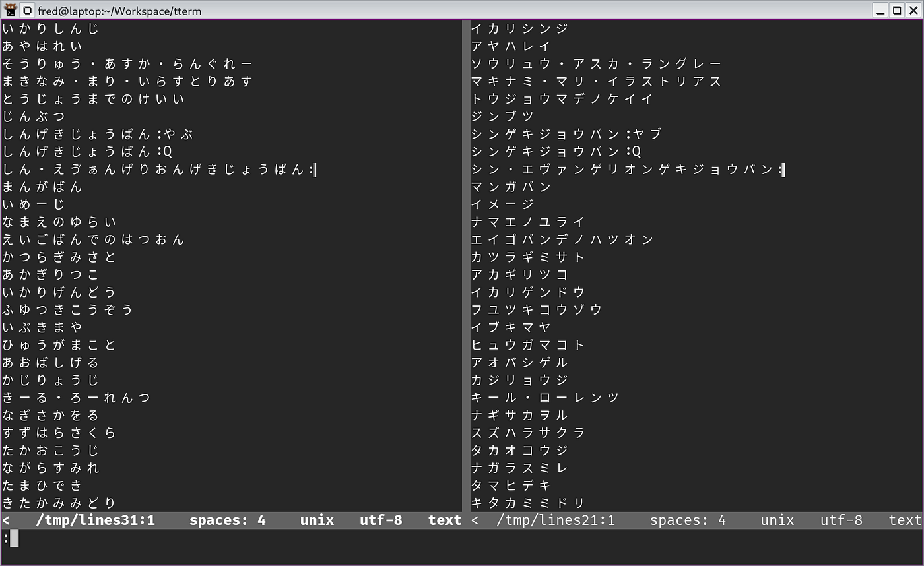Close the tterm terminal window
The width and height of the screenshot is (924, 566).
coord(912,10)
